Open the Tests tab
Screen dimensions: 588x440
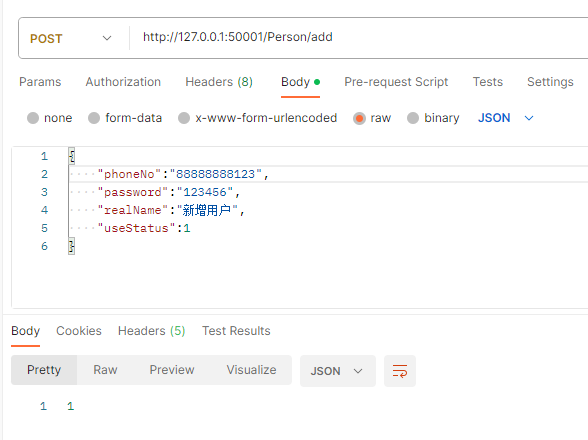(488, 82)
